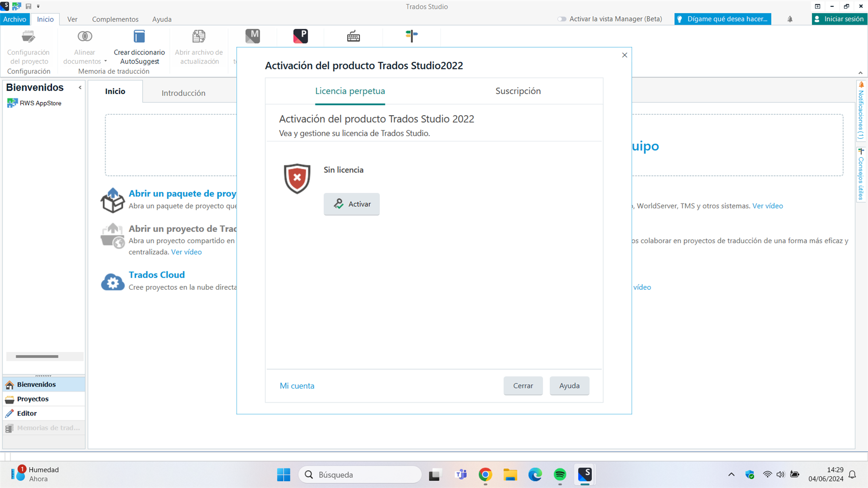
Task: Select the Licencia perpetua tab
Action: (350, 91)
